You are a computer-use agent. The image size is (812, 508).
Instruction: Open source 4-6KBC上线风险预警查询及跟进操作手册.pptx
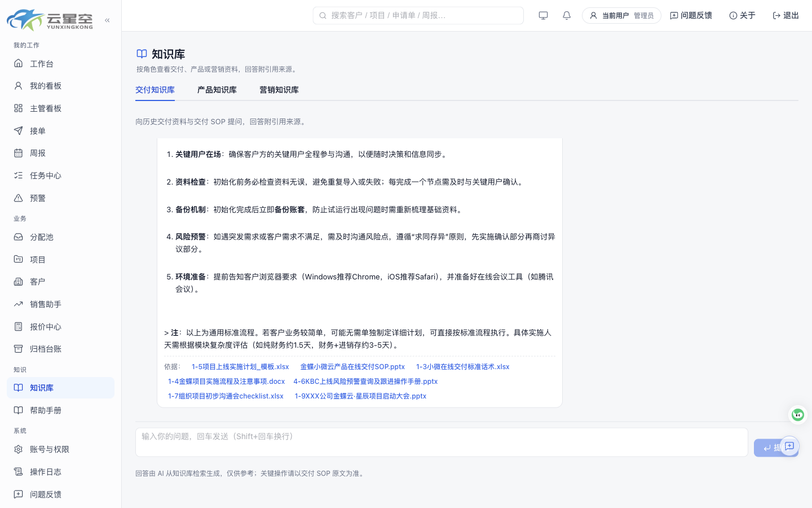click(365, 382)
